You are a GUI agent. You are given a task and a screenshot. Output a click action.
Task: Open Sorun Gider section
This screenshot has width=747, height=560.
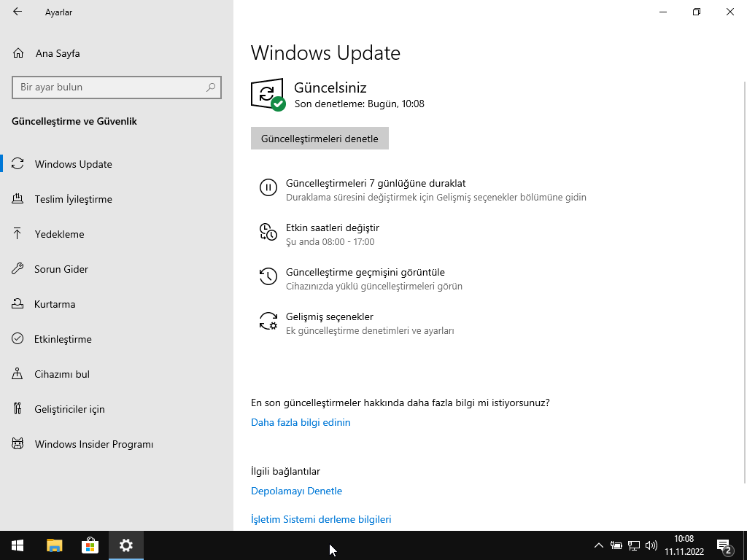click(x=117, y=269)
